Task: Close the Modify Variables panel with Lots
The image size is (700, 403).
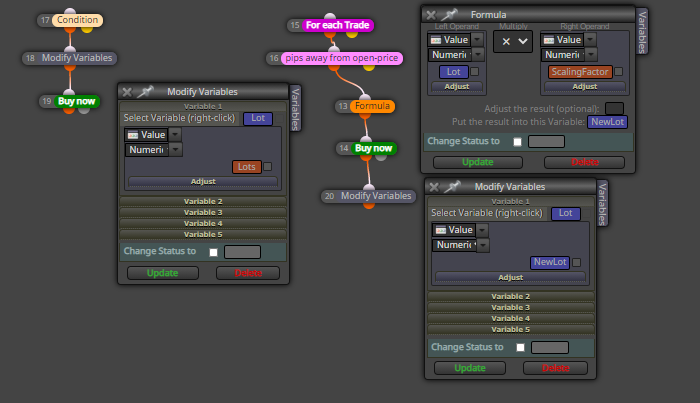Action: [x=127, y=92]
